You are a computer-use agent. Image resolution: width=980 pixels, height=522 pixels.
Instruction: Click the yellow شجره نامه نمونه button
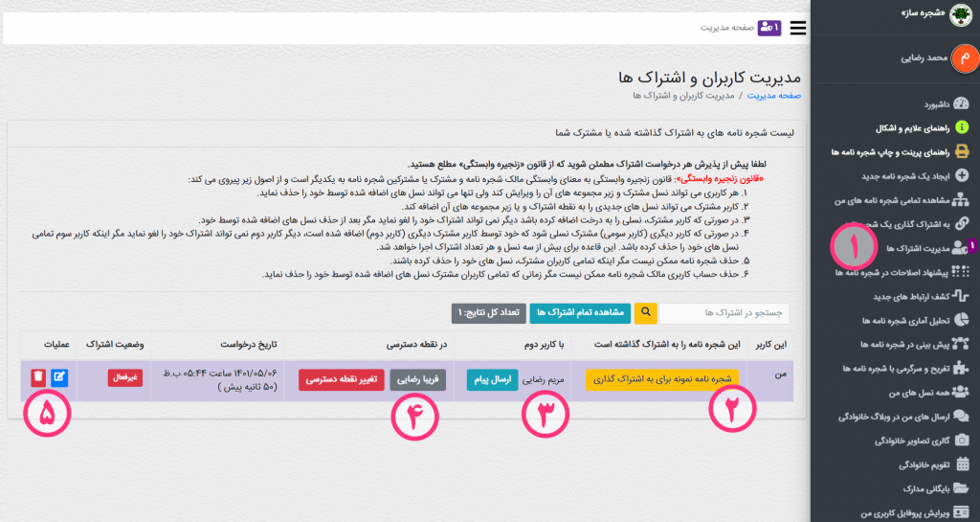662,379
